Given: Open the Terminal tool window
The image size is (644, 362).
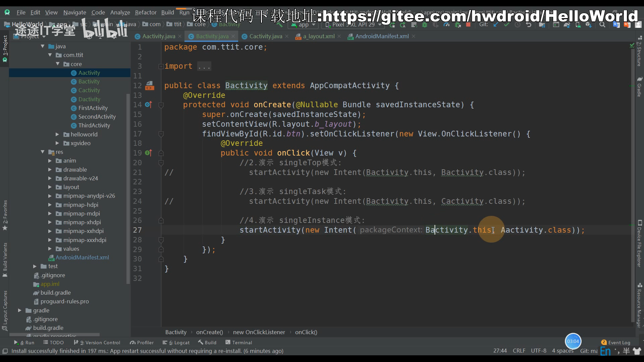Looking at the screenshot, I should click(x=239, y=343).
